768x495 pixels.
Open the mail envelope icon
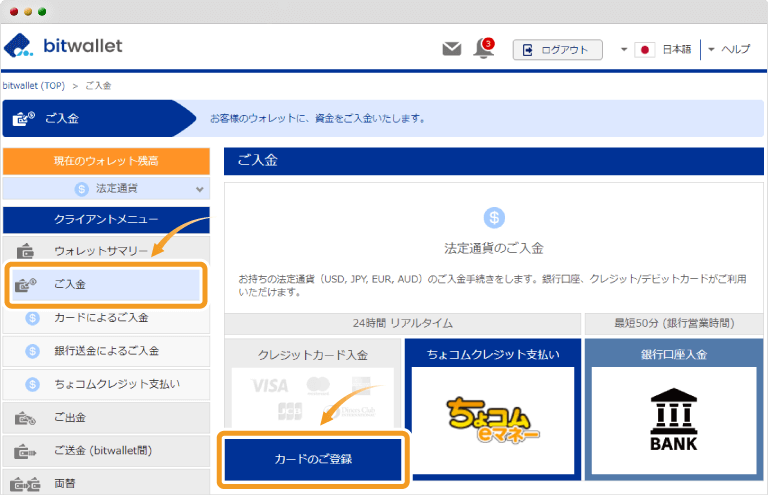(x=452, y=48)
